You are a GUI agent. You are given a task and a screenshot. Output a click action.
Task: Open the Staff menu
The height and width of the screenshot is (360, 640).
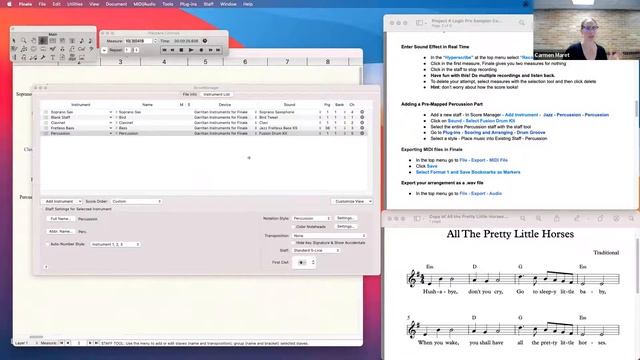(209, 4)
